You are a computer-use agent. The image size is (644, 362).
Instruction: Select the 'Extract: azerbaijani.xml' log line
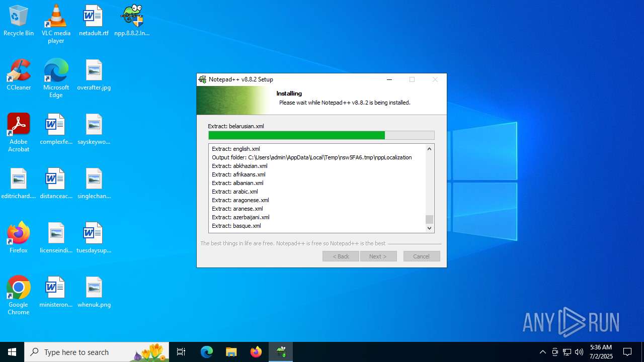240,217
